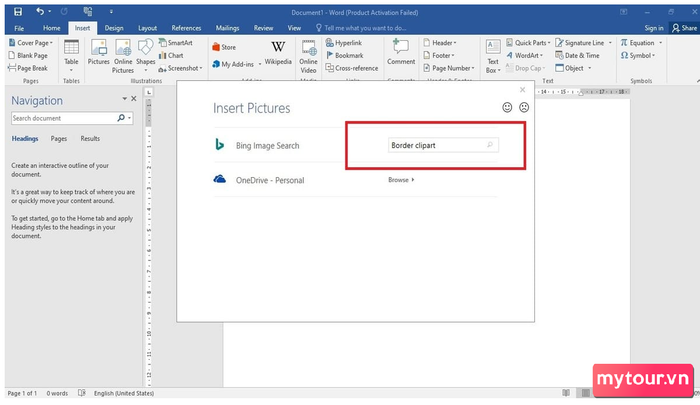This screenshot has height=405, width=700.
Task: Close the Navigation pane
Action: point(133,99)
